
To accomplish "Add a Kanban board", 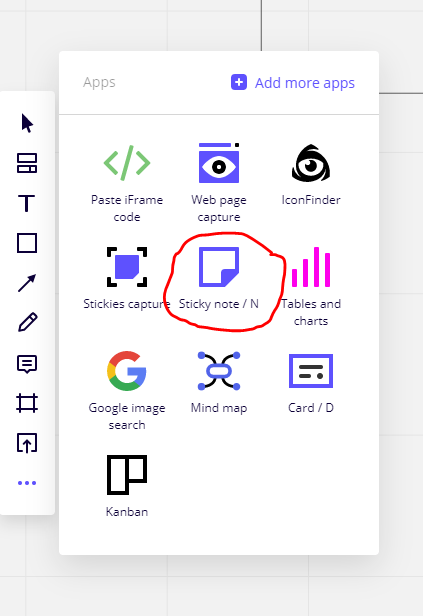I will [x=127, y=487].
